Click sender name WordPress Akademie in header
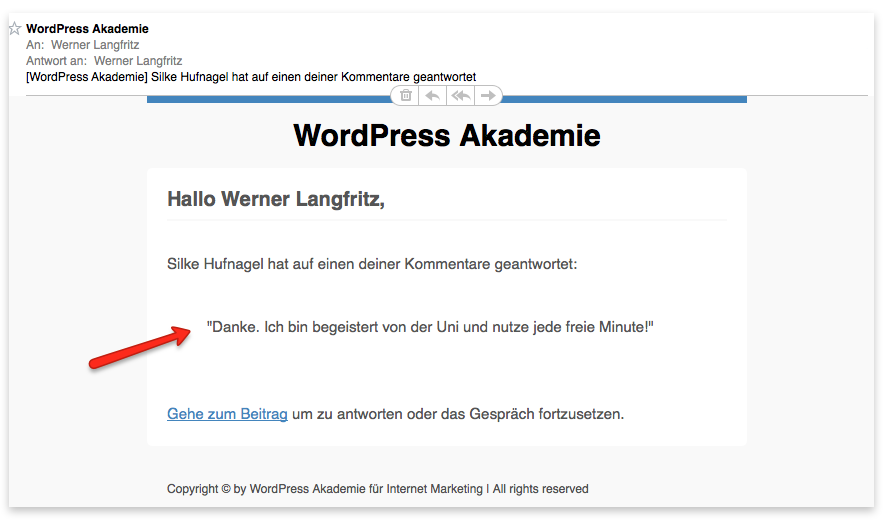 click(x=87, y=29)
